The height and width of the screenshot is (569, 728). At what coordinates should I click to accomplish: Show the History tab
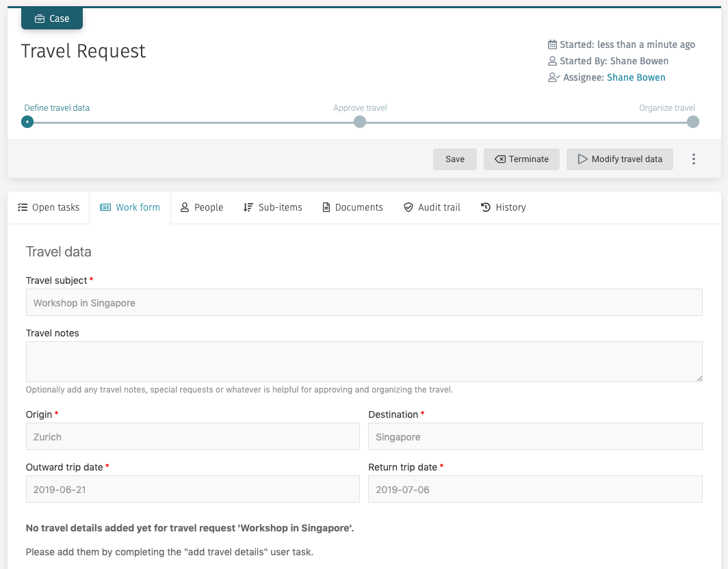click(503, 207)
